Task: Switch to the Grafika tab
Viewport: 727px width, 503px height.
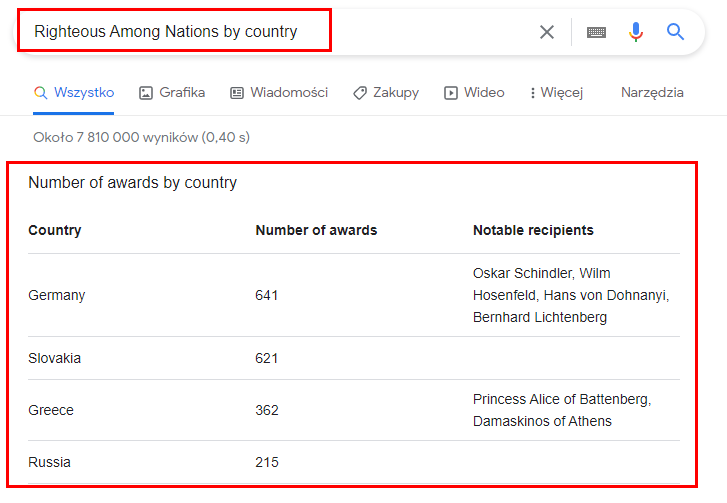Action: [181, 93]
